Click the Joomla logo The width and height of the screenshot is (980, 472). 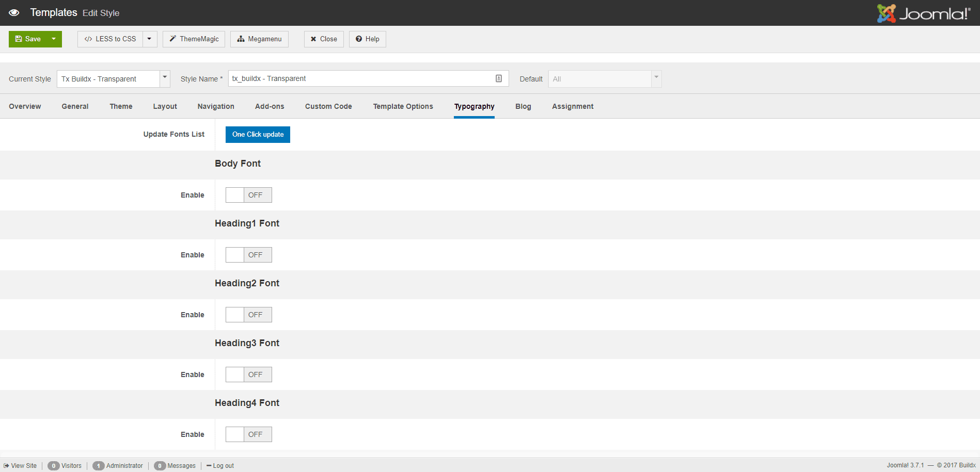click(923, 13)
